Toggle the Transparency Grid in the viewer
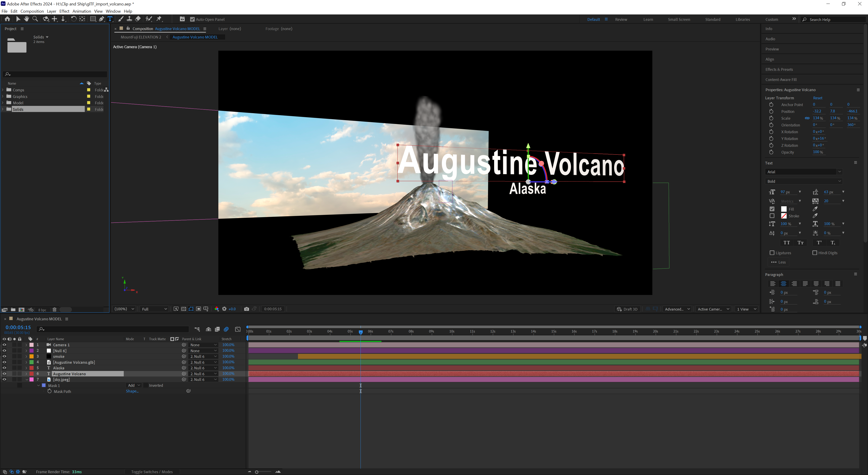 tap(184, 309)
